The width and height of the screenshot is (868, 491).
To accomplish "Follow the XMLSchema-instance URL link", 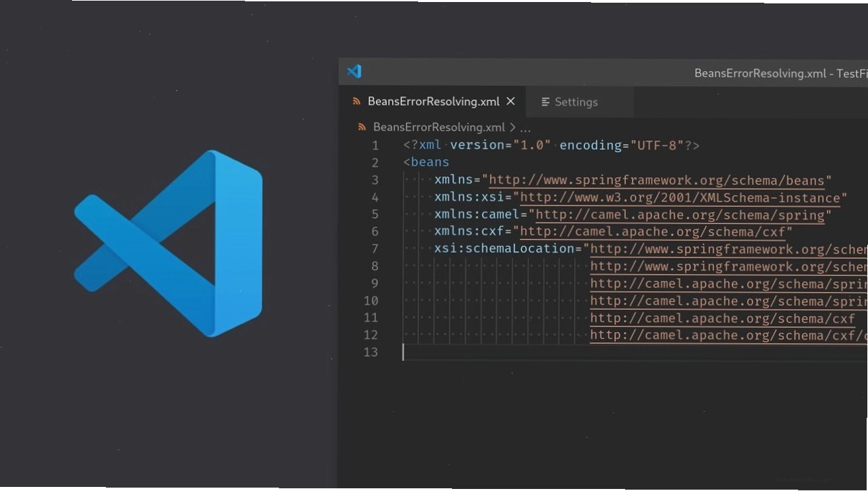I will pos(681,198).
